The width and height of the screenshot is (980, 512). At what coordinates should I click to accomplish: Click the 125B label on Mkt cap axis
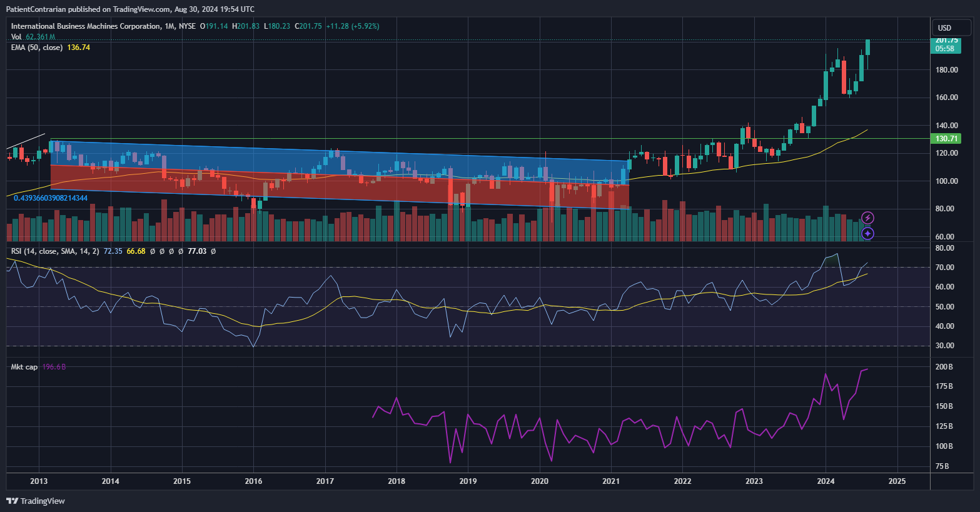coord(944,426)
